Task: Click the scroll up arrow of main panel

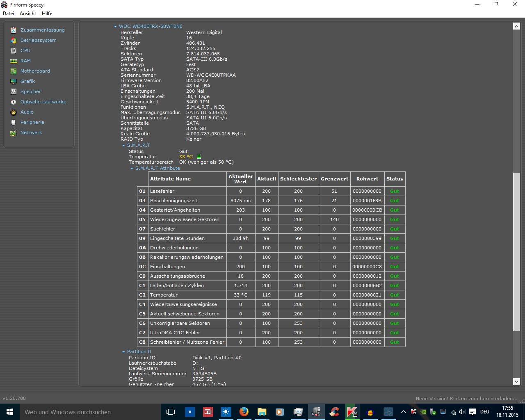Action: point(516,26)
